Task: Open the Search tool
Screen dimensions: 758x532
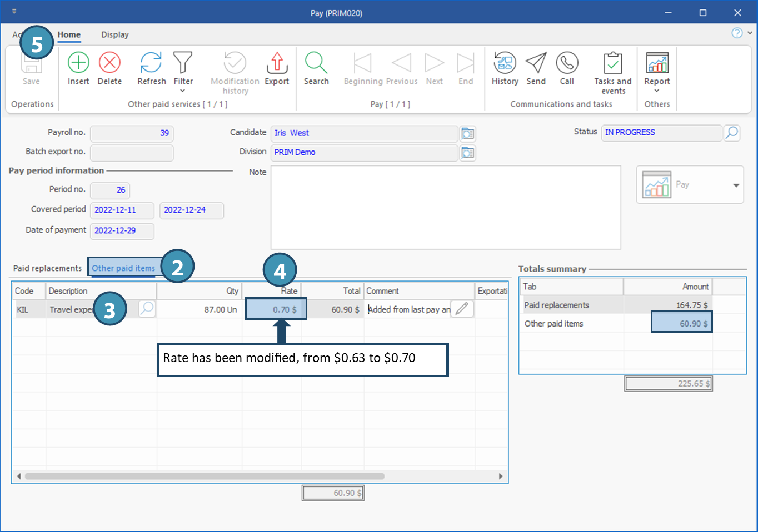Action: [316, 63]
